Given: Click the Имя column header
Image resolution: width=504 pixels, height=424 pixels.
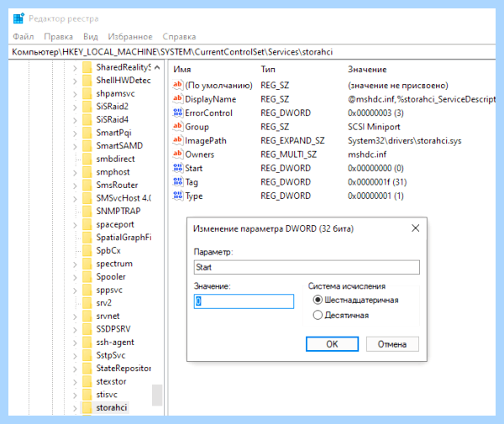Looking at the screenshot, I should point(182,69).
